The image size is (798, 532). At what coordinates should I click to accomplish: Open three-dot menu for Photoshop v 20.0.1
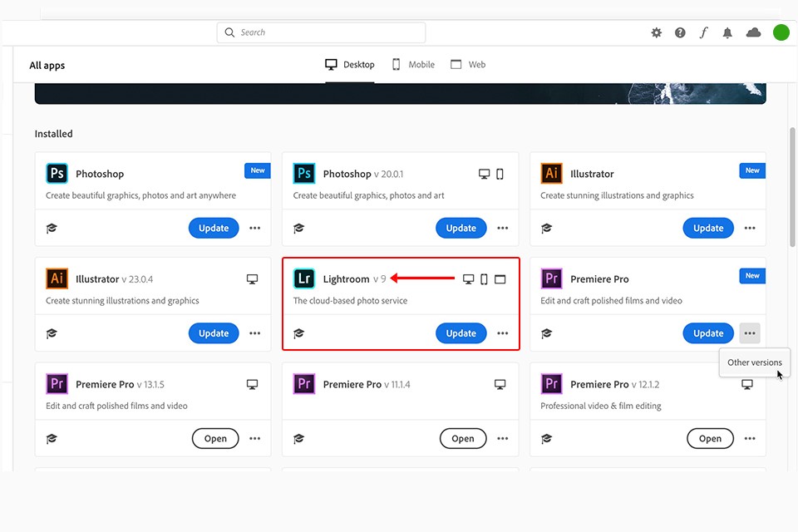pos(503,228)
